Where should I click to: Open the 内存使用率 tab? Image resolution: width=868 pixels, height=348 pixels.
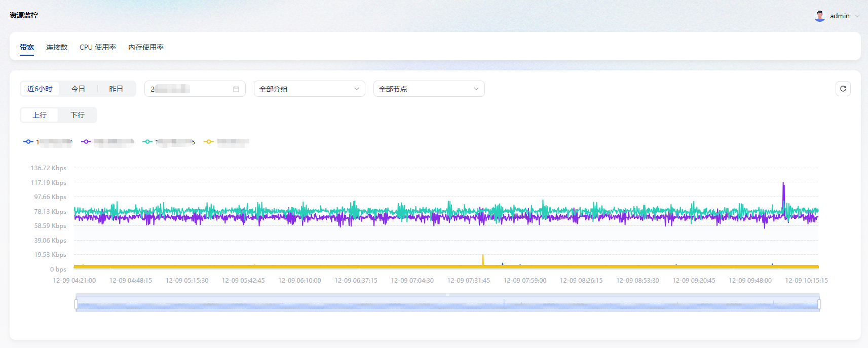146,47
